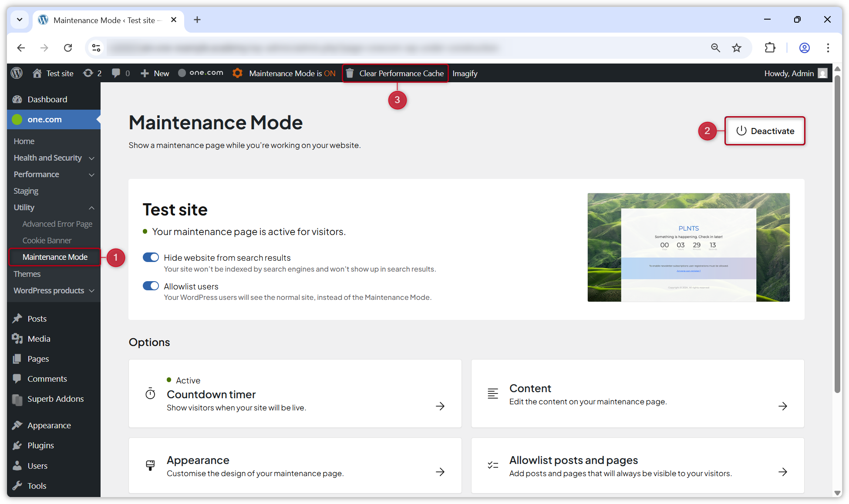Select the Appearance brush icon

click(17, 425)
